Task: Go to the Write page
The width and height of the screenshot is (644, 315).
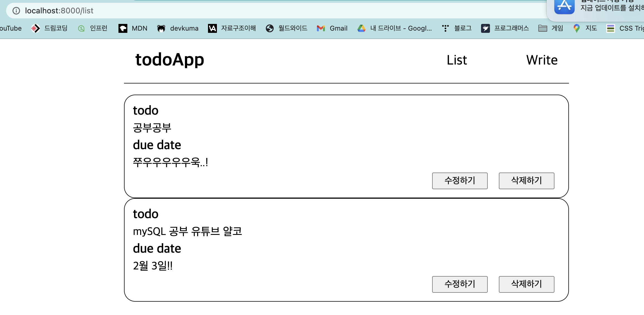Action: click(x=542, y=60)
